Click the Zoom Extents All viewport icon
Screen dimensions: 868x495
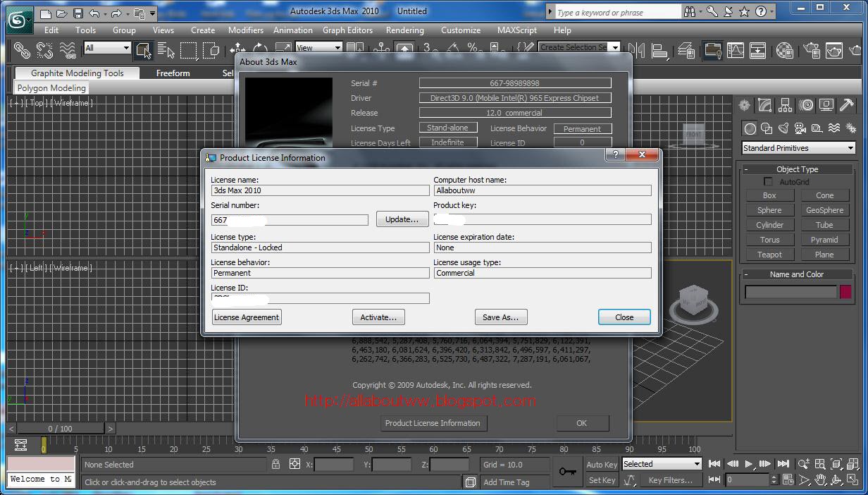[852, 464]
